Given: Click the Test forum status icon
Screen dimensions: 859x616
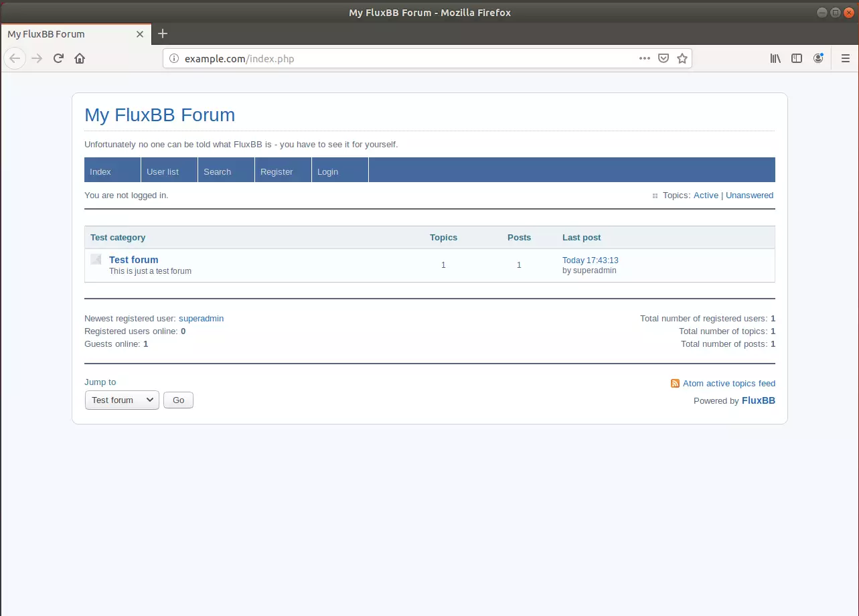Looking at the screenshot, I should [x=96, y=259].
